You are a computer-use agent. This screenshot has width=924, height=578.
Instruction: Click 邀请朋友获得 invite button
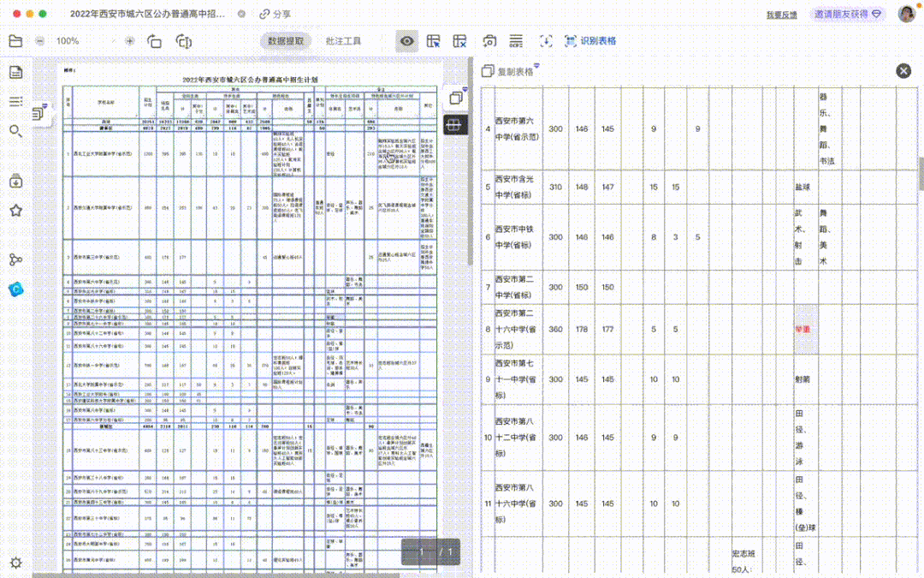pyautogui.click(x=847, y=14)
